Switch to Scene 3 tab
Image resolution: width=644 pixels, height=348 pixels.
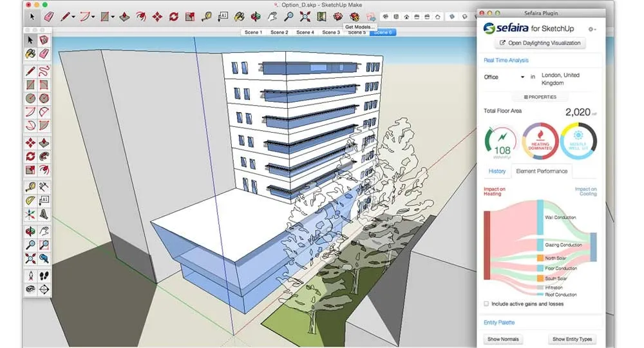[x=331, y=32]
